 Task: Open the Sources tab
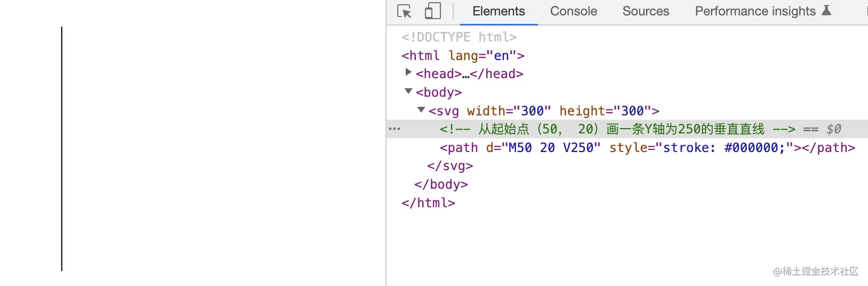pyautogui.click(x=645, y=11)
